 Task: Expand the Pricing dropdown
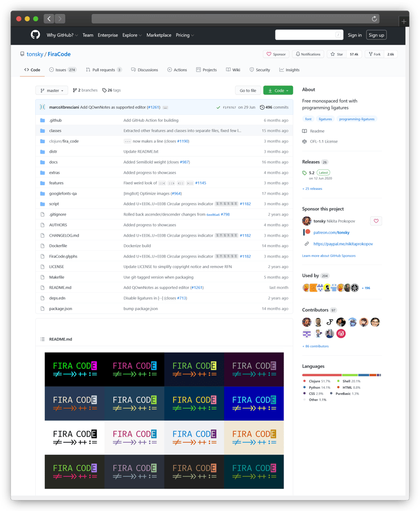185,35
